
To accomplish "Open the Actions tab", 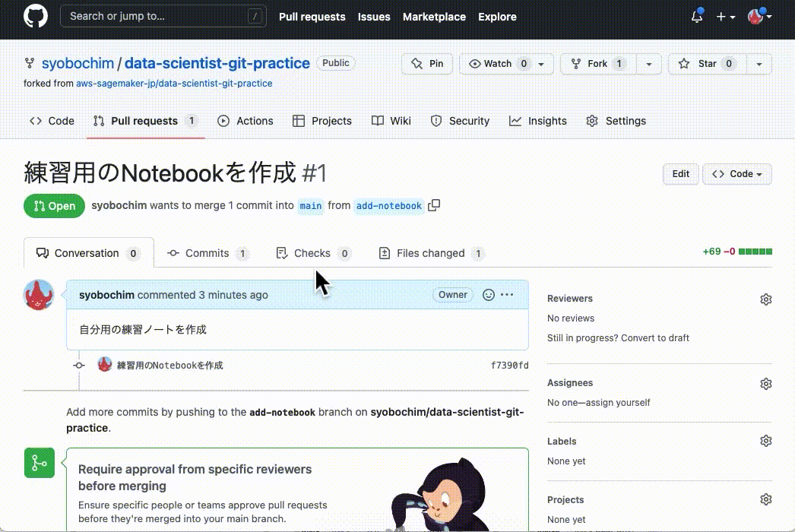I will click(x=245, y=121).
